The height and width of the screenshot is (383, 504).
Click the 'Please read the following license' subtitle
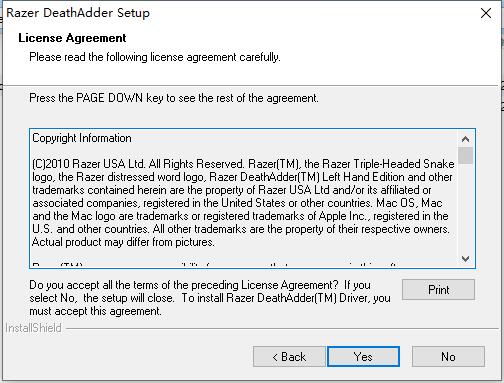click(155, 57)
